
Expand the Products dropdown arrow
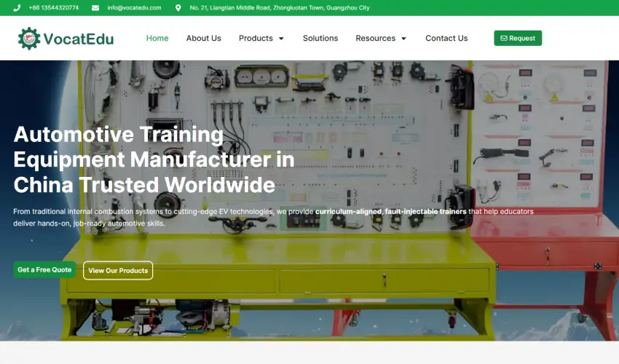(282, 39)
